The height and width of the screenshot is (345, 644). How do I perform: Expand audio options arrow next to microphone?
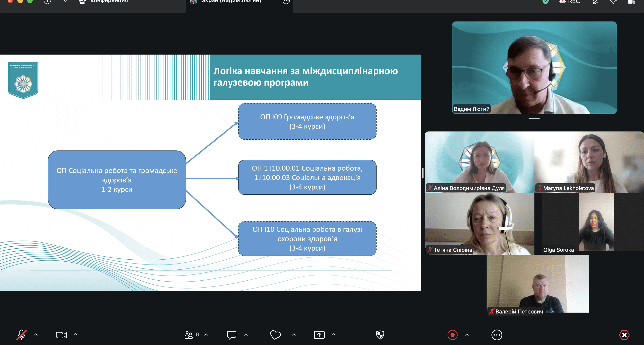click(x=36, y=334)
